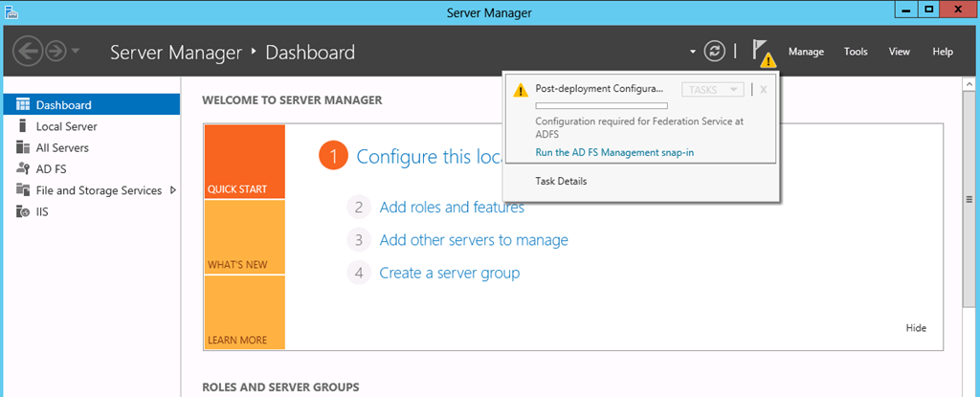Viewport: 980px width, 397px height.
Task: Click the warning icon in notification
Action: 521,90
